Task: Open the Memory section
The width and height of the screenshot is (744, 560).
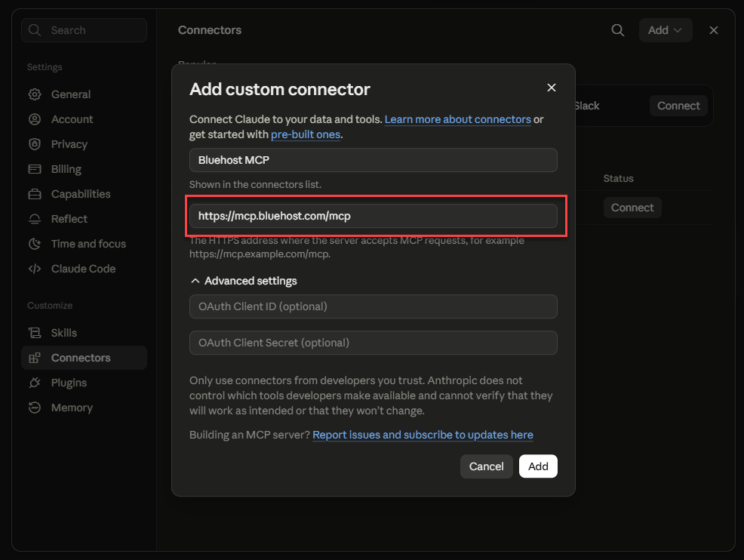Action: click(x=84, y=408)
